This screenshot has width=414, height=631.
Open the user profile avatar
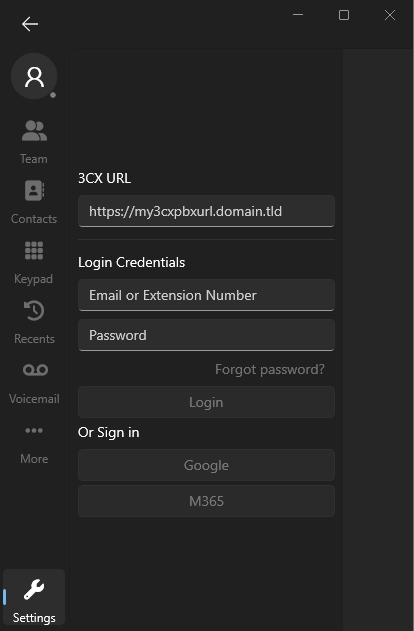(x=34, y=76)
